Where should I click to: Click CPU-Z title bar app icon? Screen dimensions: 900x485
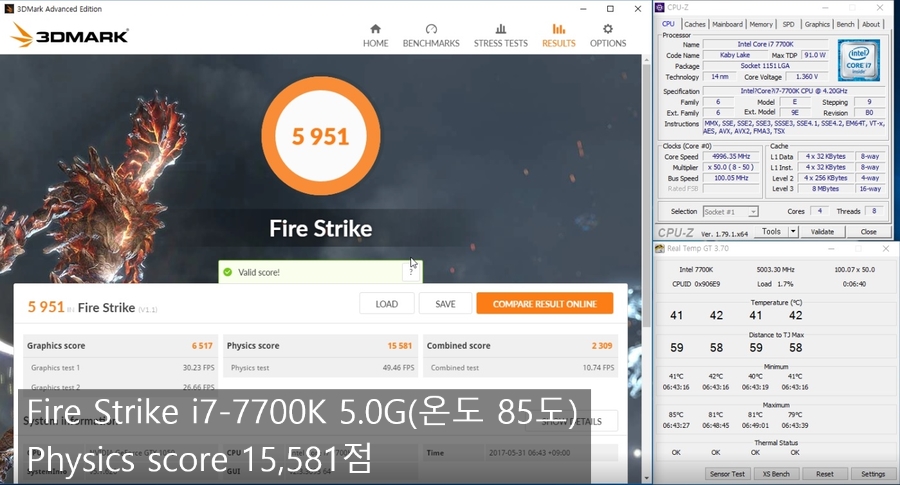(x=660, y=7)
